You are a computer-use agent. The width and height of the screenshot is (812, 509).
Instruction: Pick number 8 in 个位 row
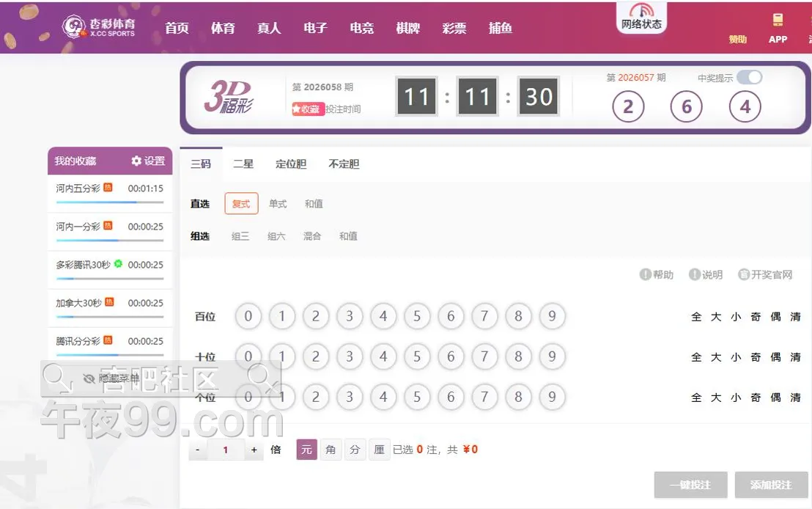pyautogui.click(x=518, y=397)
